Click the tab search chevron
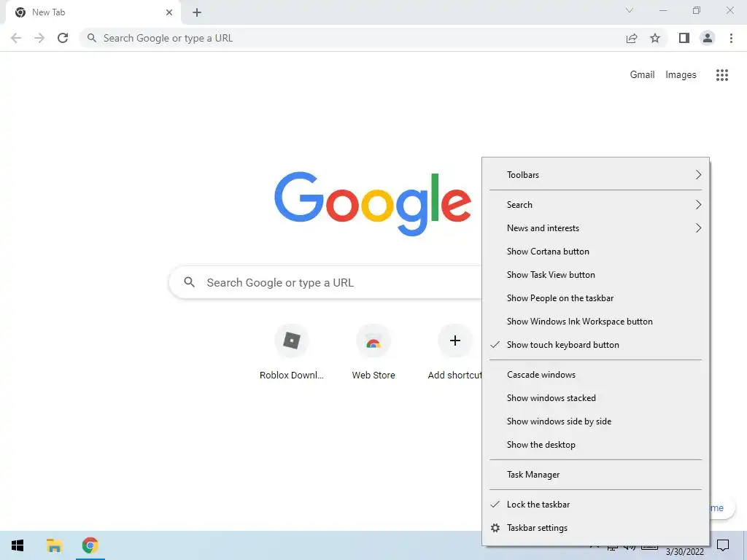Viewport: 747px width, 560px height. [630, 10]
